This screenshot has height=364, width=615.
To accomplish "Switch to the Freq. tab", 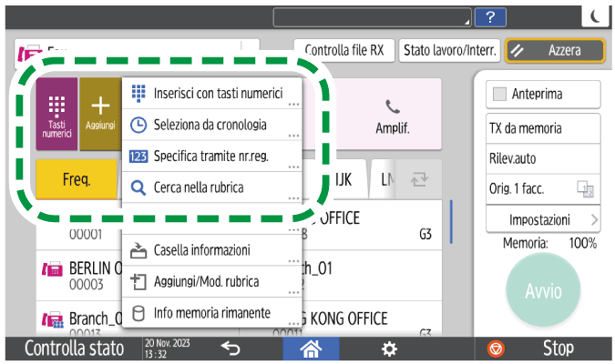I will [x=77, y=179].
